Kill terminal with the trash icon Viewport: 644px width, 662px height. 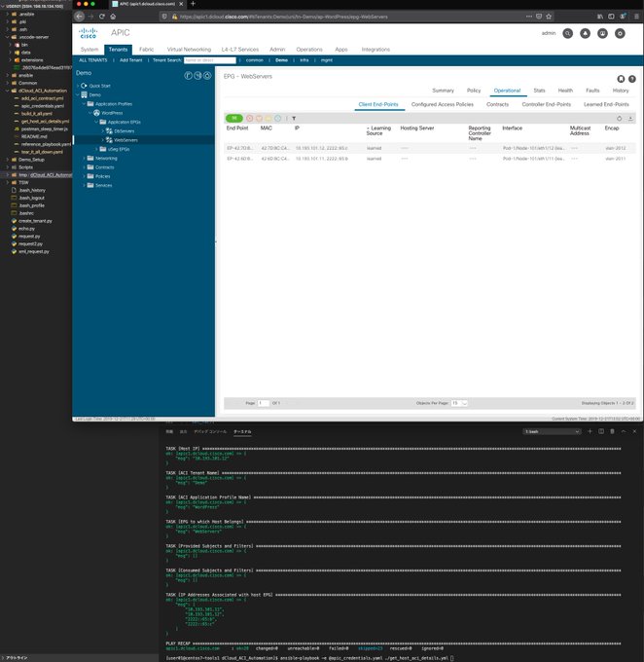(x=612, y=431)
